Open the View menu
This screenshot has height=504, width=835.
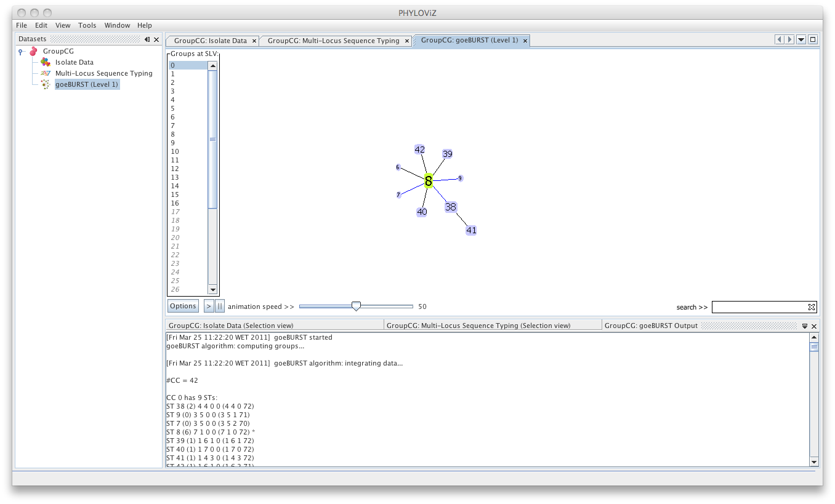[63, 25]
